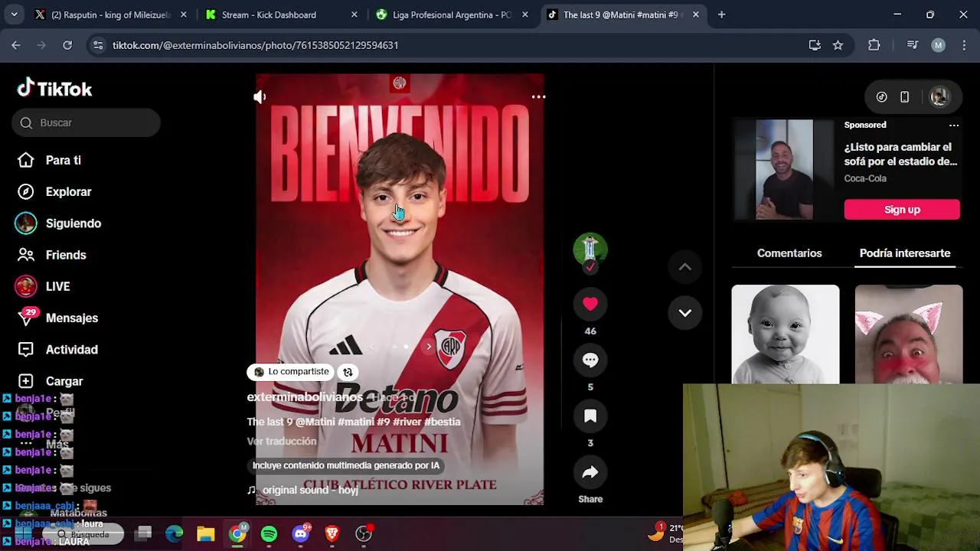This screenshot has height=551, width=980.
Task: Open the original sound link
Action: click(x=310, y=490)
